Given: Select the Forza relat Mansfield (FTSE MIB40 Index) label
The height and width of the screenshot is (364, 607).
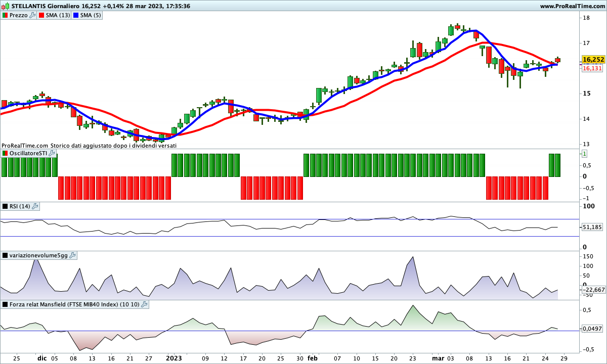Looking at the screenshot, I should tap(75, 304).
